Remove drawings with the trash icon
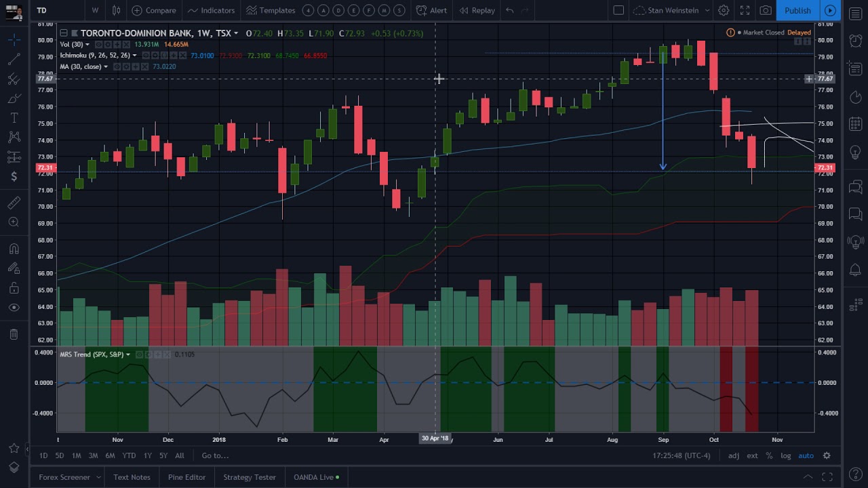The height and width of the screenshot is (488, 868). [x=14, y=334]
